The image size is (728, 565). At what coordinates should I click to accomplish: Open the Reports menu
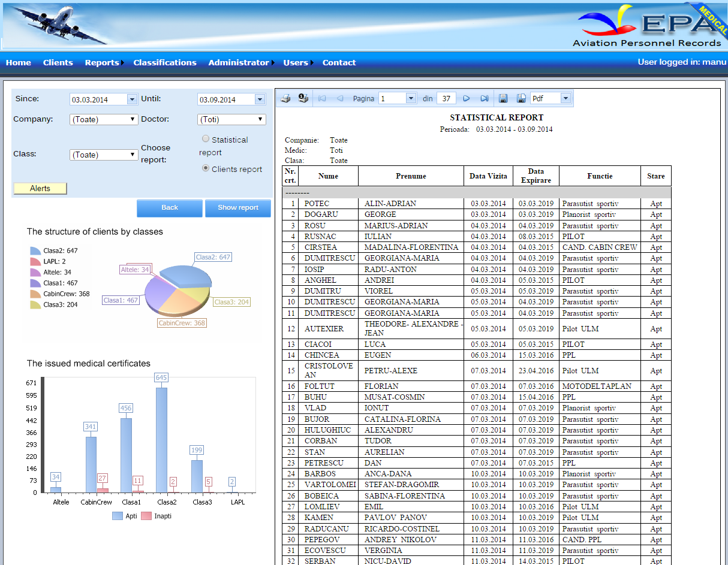(102, 62)
